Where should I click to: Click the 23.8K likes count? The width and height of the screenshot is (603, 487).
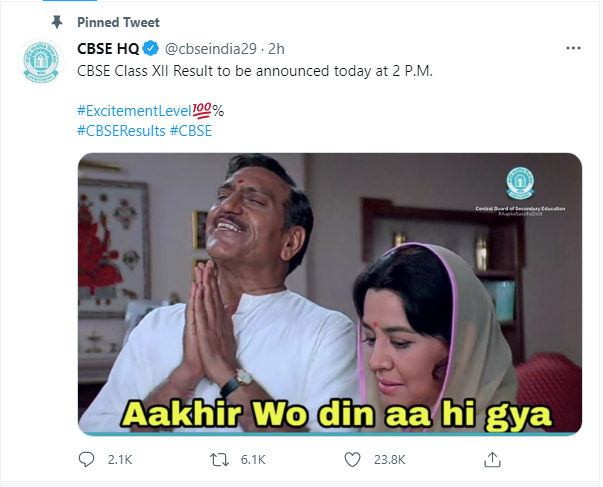pos(390,460)
